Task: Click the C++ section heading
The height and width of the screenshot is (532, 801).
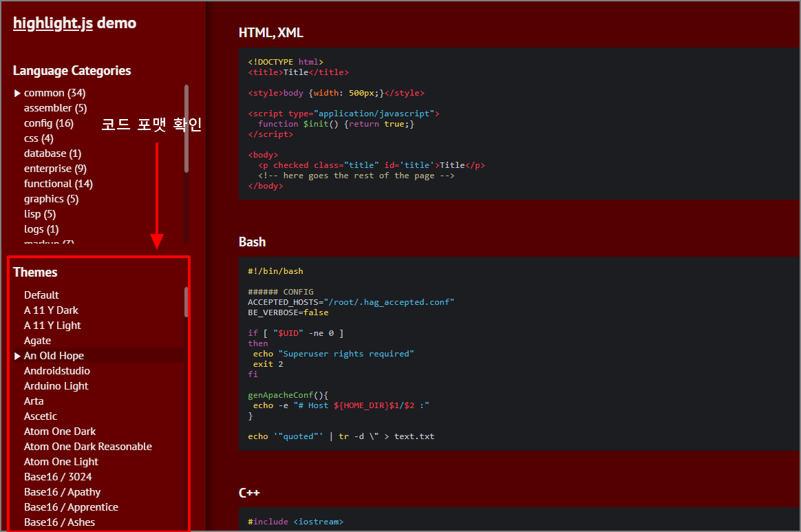Action: click(249, 493)
